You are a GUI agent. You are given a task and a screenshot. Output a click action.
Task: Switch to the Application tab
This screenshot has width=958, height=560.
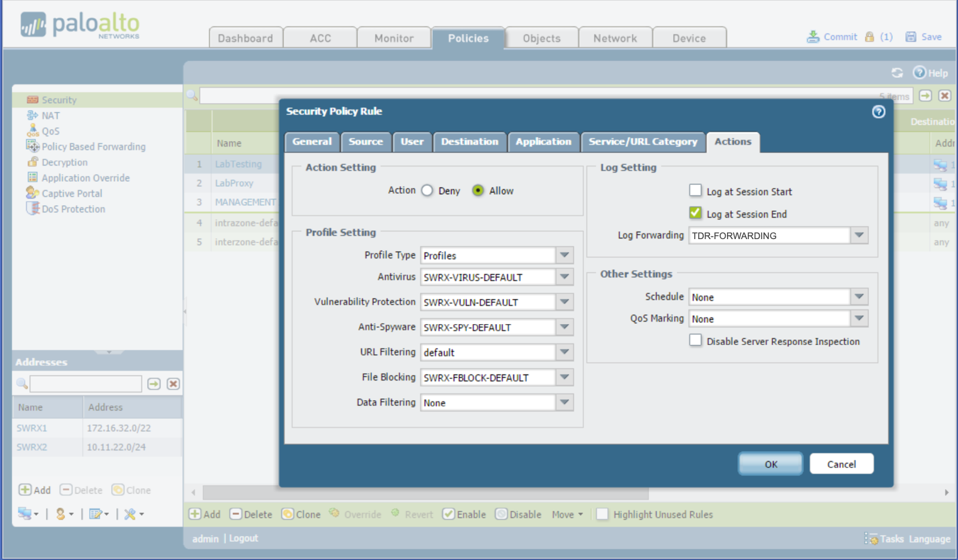[543, 142]
